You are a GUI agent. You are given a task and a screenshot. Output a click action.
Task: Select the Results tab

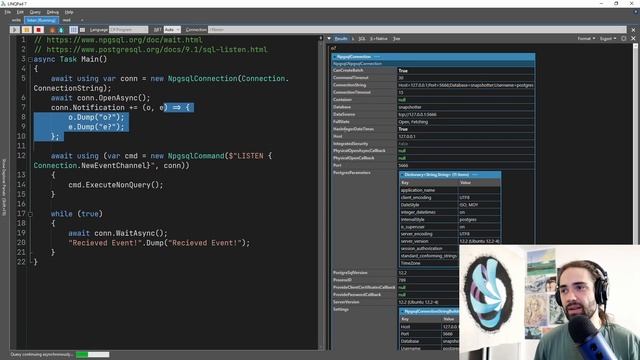pyautogui.click(x=341, y=38)
